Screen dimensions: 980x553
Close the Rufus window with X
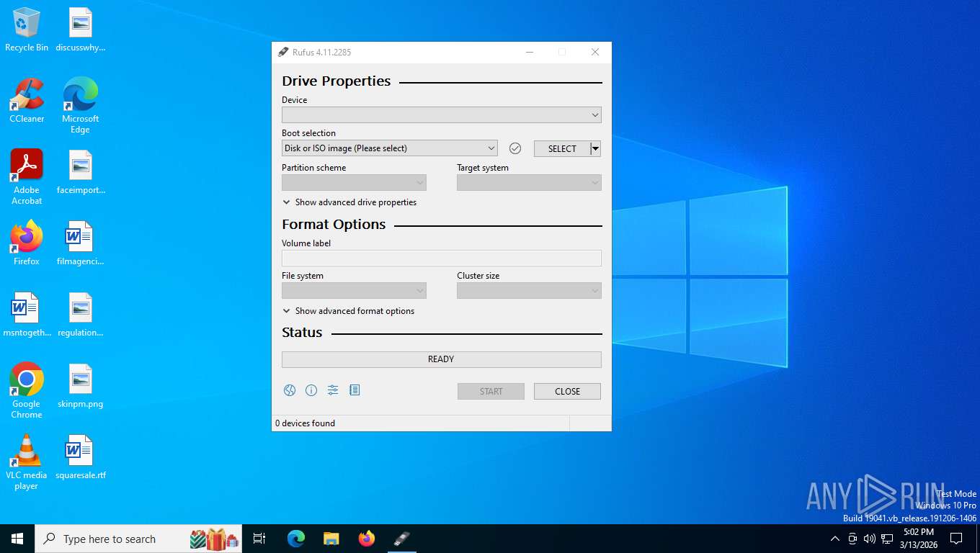(595, 52)
